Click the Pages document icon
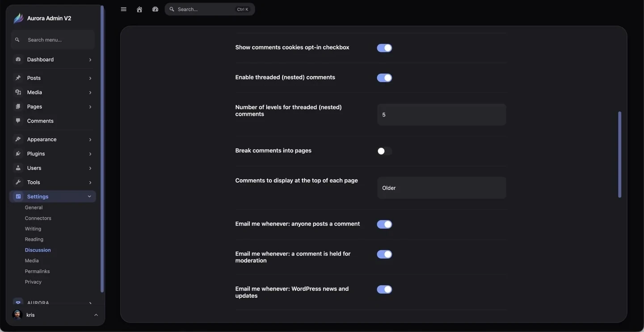 point(18,106)
